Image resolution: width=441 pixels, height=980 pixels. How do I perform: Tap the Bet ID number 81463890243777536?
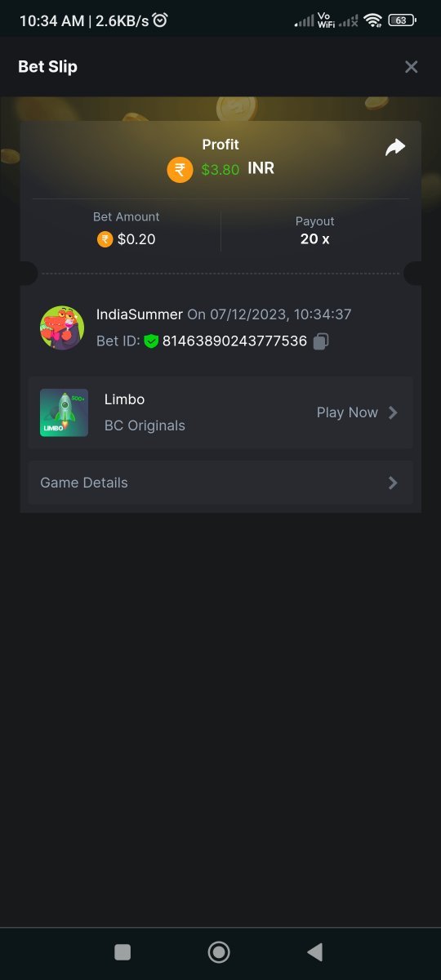(x=234, y=341)
